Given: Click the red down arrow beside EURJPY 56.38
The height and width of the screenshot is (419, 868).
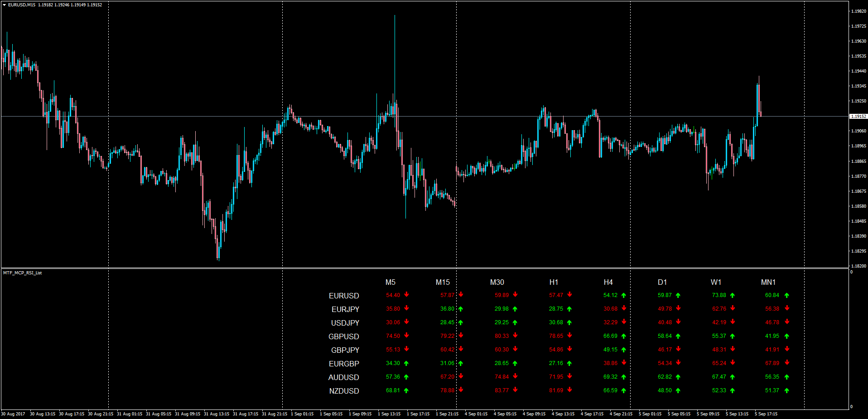Looking at the screenshot, I should coord(787,308).
